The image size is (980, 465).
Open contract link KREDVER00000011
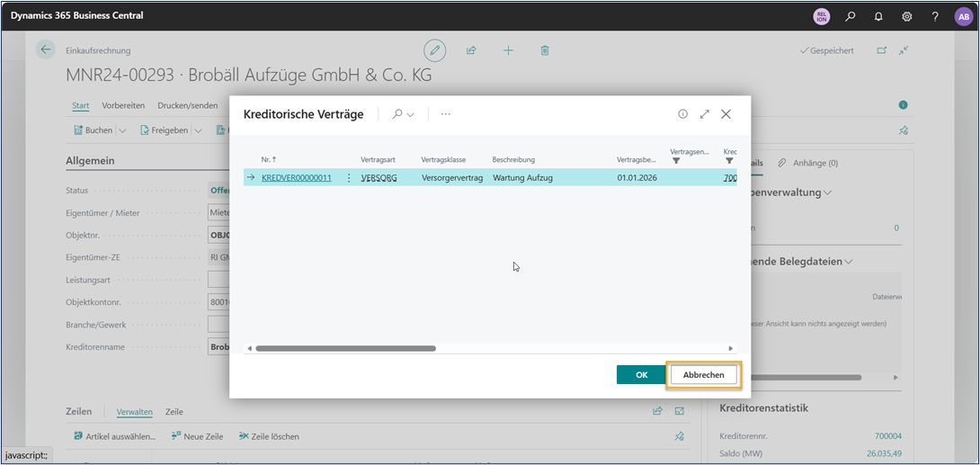pos(297,178)
